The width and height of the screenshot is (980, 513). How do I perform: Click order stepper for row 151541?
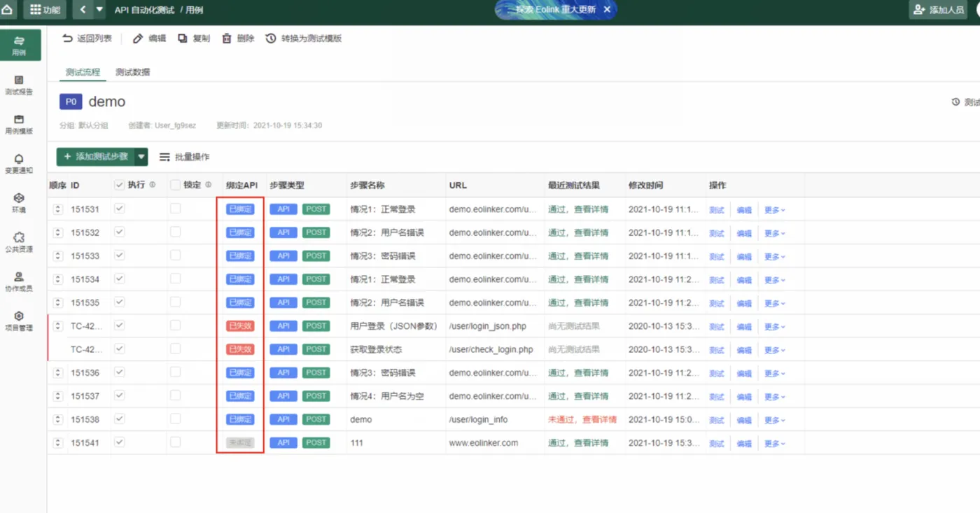(58, 443)
